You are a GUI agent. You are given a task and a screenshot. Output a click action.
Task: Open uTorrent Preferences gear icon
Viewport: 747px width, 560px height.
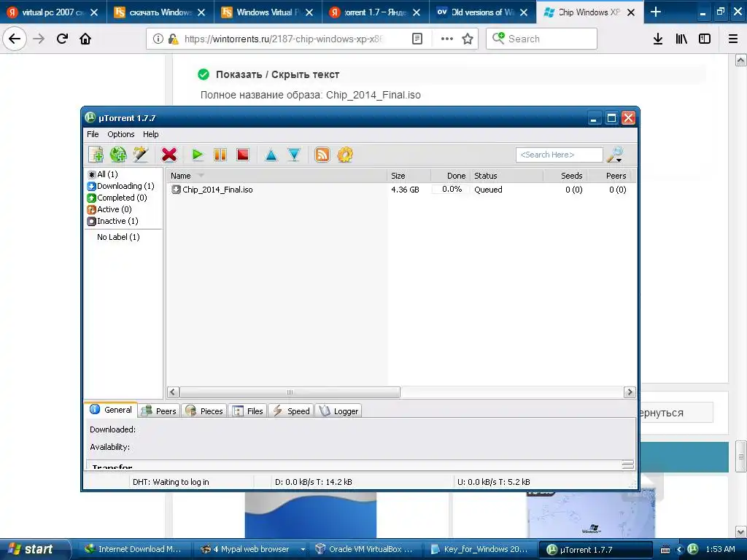pyautogui.click(x=345, y=155)
